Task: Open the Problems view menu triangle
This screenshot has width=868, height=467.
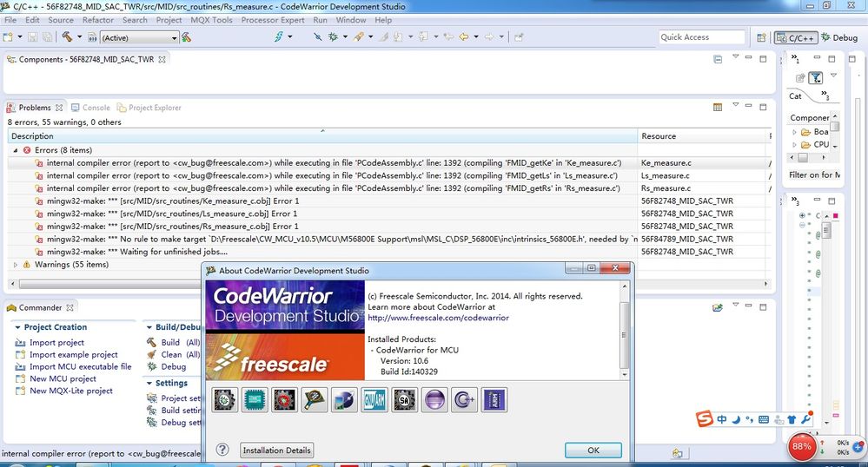Action: (x=736, y=104)
